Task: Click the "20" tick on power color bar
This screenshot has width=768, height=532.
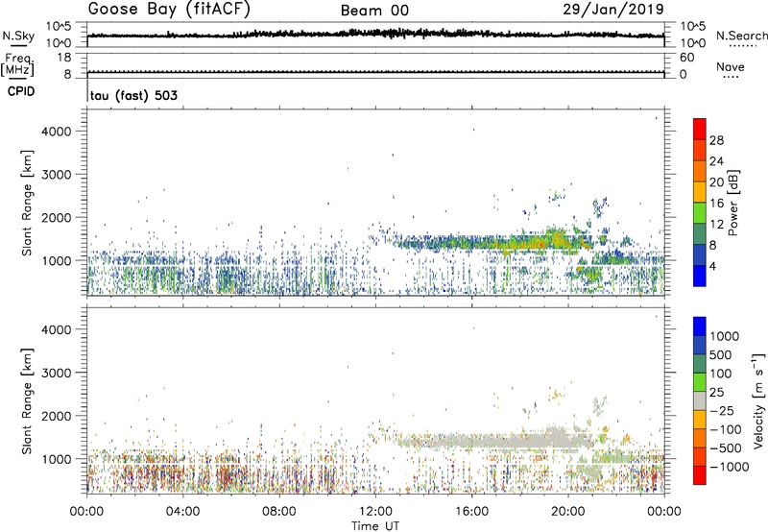Action: click(x=716, y=182)
